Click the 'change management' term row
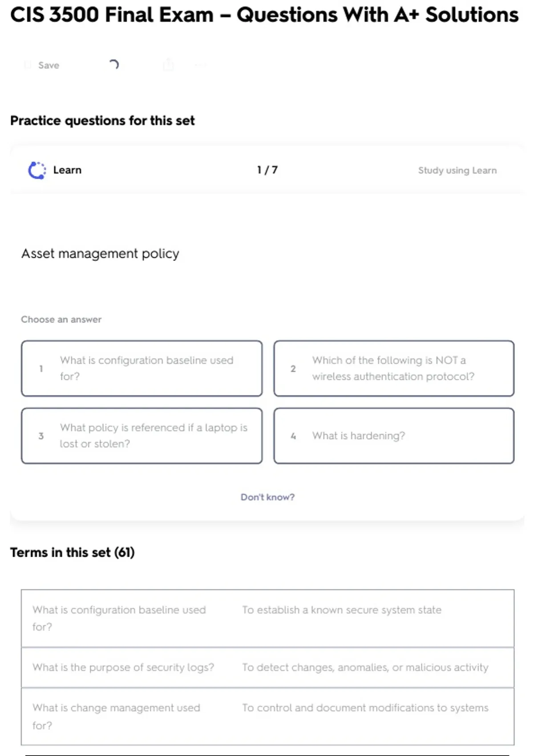 [x=267, y=716]
